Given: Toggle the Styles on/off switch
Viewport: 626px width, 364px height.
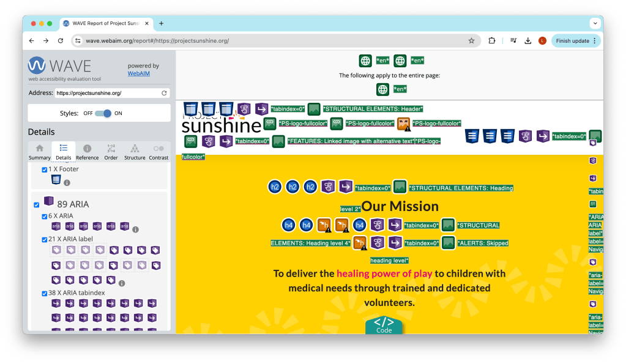Looking at the screenshot, I should coord(106,113).
